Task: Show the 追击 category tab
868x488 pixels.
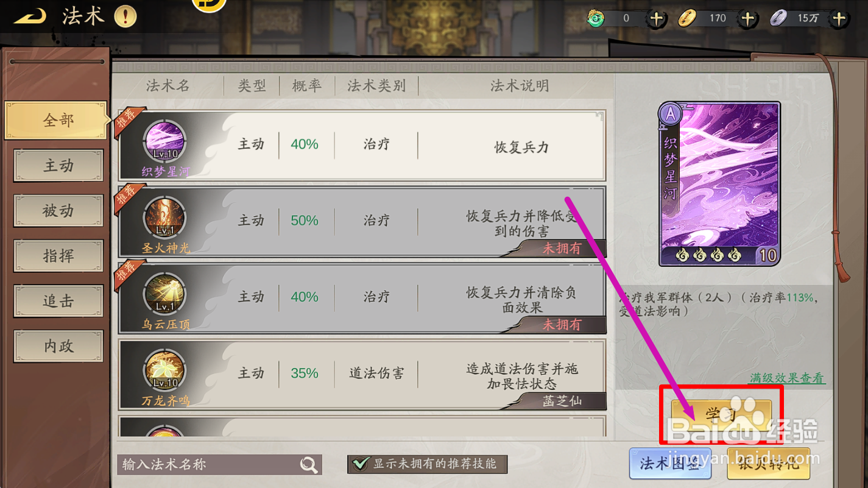Action: coord(58,301)
